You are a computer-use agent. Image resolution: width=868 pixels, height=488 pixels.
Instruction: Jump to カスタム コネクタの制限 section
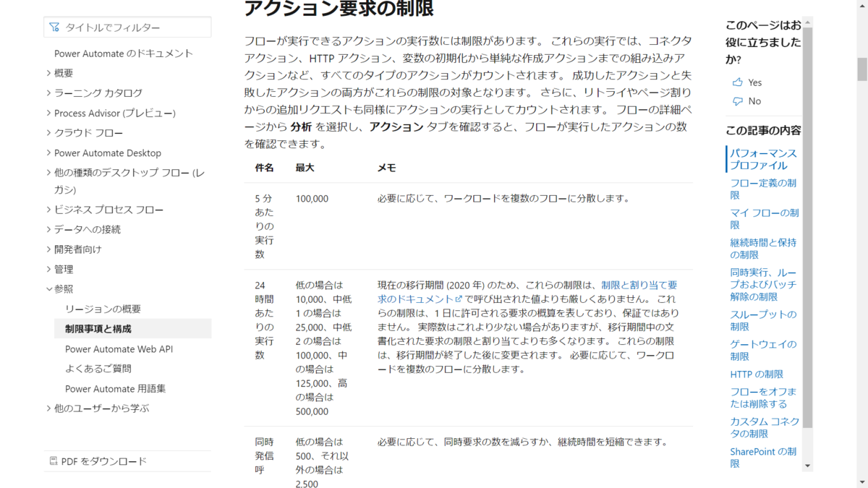coord(765,427)
